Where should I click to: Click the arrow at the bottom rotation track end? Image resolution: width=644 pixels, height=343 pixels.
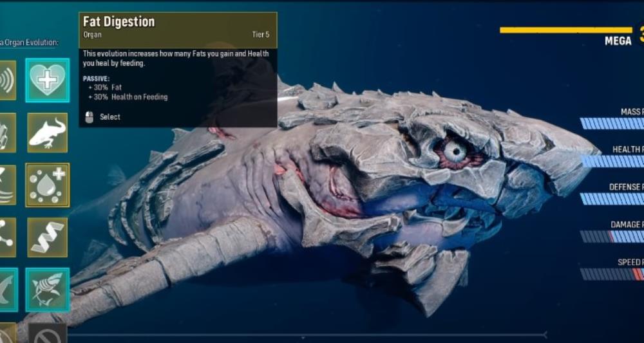pyautogui.click(x=545, y=335)
